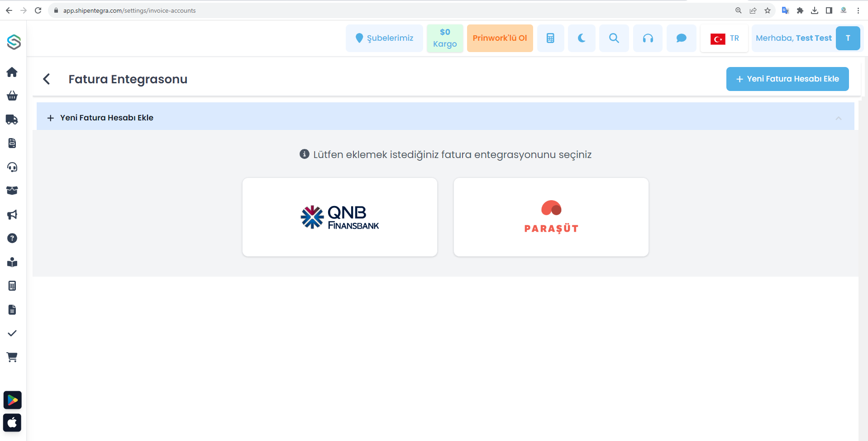Image resolution: width=868 pixels, height=441 pixels.
Task: Open the clipboard document sidebar icon
Action: [12, 143]
